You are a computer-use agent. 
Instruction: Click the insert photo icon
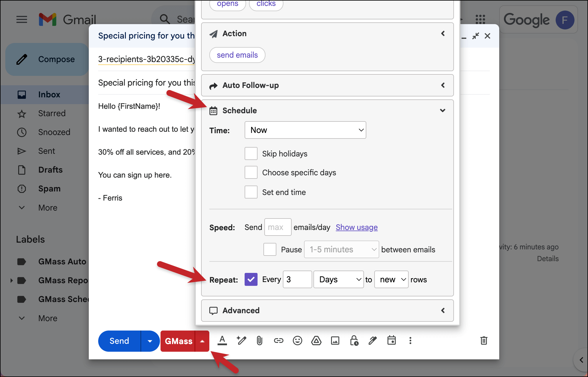[x=335, y=341]
